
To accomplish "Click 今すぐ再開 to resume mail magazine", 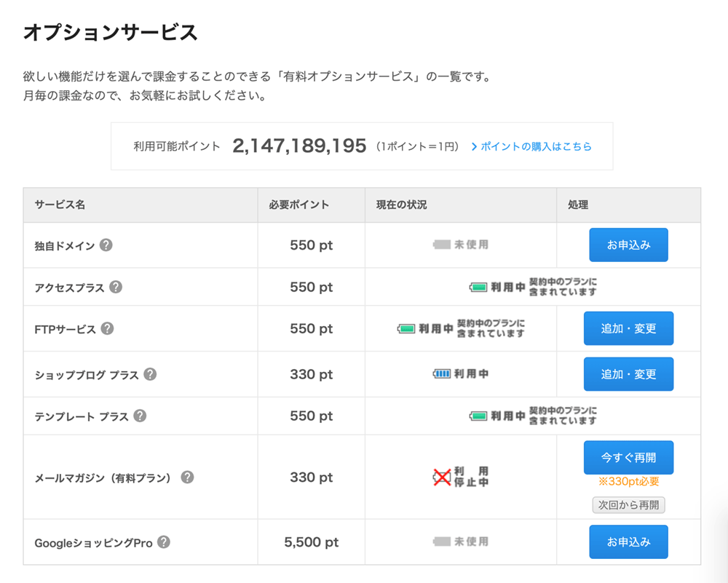I will 628,458.
